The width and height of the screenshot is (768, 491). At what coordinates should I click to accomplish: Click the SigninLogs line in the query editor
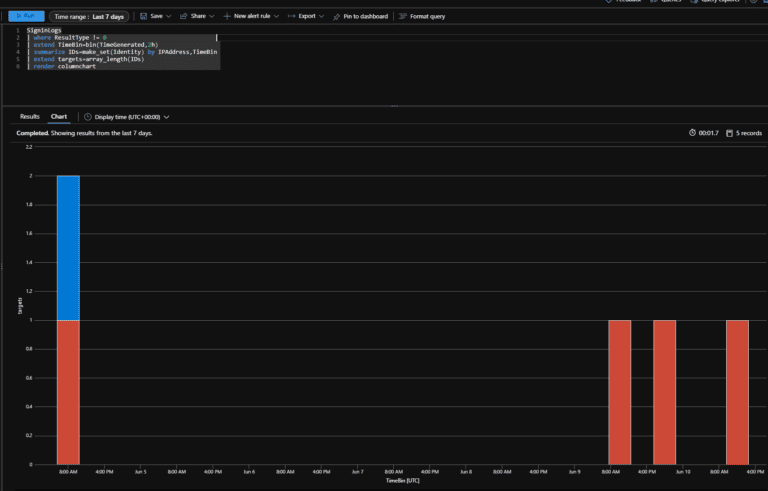pos(44,30)
